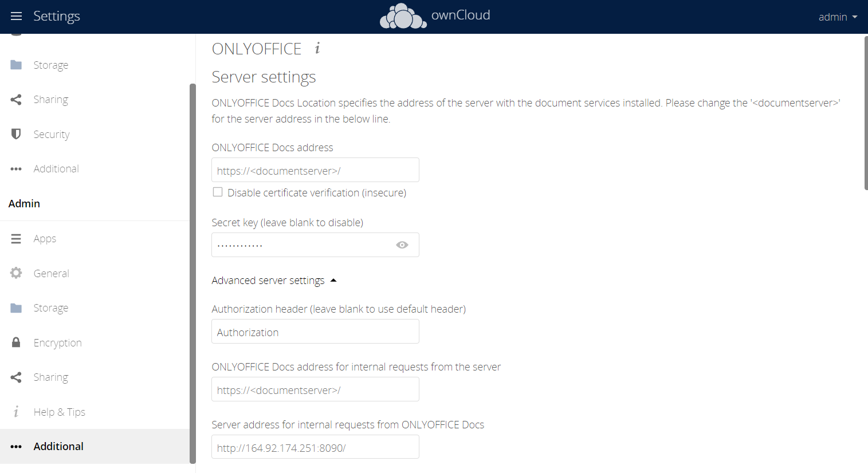
Task: Collapse Advanced server settings section
Action: [274, 281]
